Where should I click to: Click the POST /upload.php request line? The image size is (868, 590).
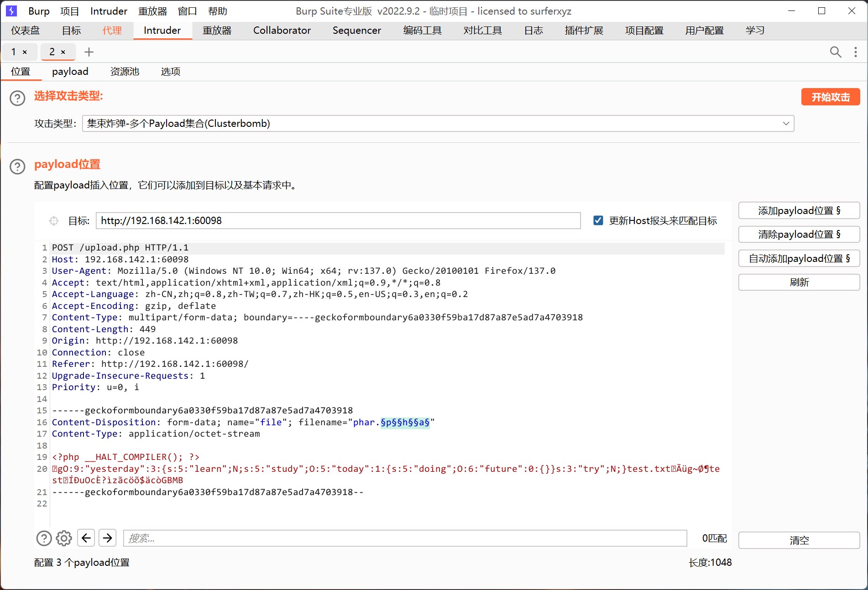(120, 248)
